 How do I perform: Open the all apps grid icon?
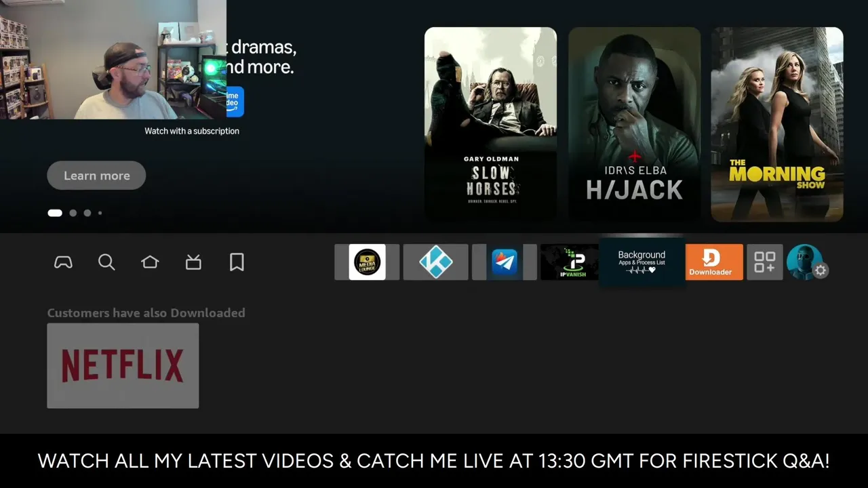[x=765, y=262]
